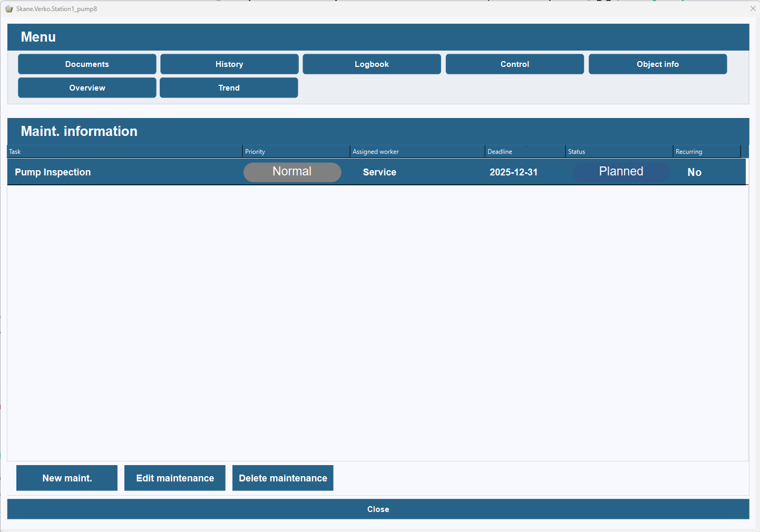Sort by Recurring column header
This screenshot has width=760, height=532.
tap(707, 152)
